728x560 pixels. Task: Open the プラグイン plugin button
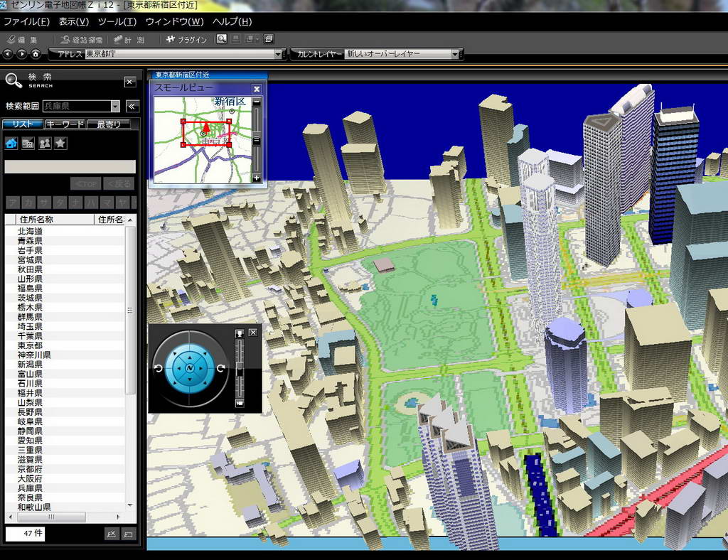pos(186,40)
